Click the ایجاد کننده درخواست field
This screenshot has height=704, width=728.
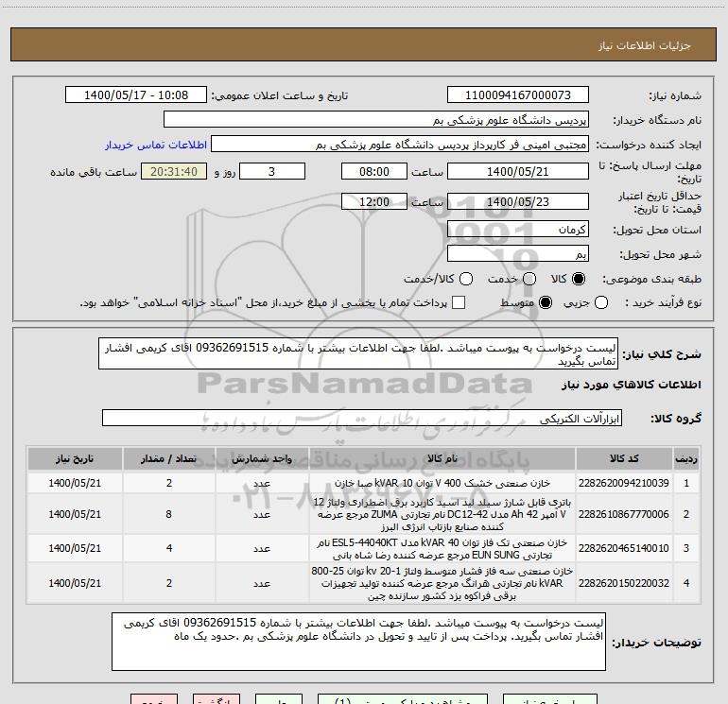click(400, 145)
